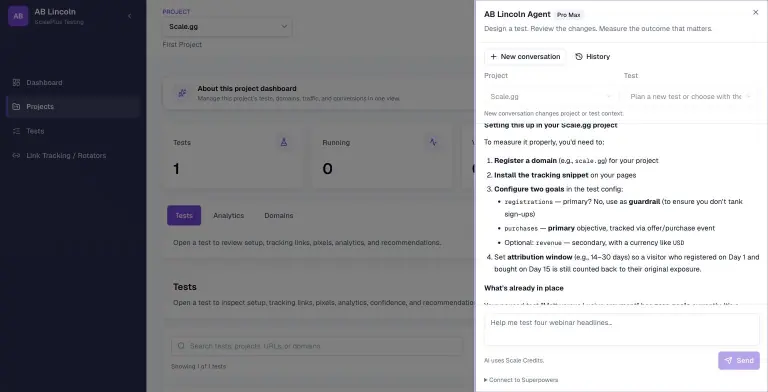The width and height of the screenshot is (768, 392).
Task: Open Projects in the sidebar
Action: (x=73, y=106)
